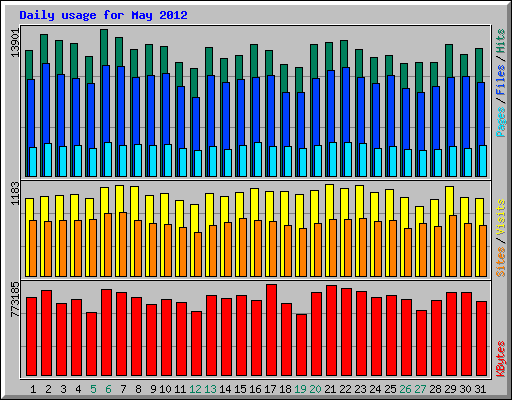512x400 pixels.
Task: Click day label 31 on the axis
Action: [480, 389]
